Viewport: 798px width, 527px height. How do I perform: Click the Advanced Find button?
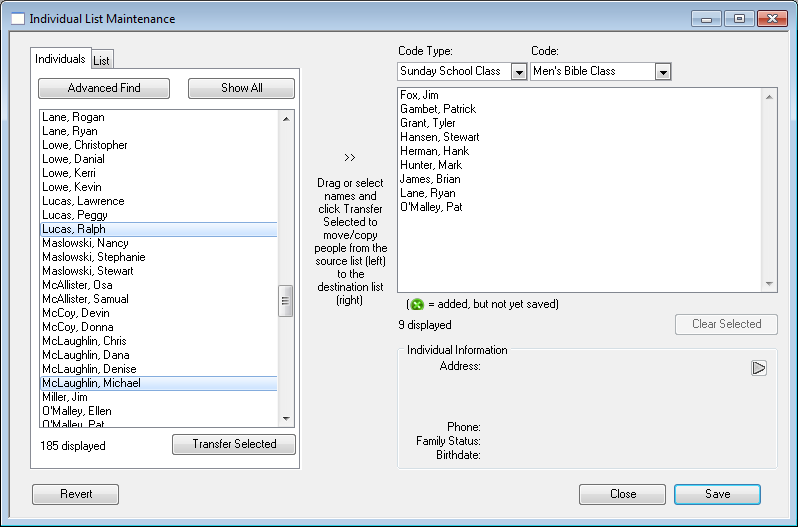(104, 88)
